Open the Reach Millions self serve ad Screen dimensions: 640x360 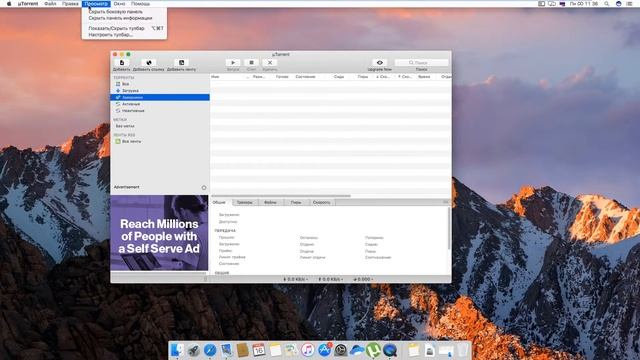coord(159,233)
